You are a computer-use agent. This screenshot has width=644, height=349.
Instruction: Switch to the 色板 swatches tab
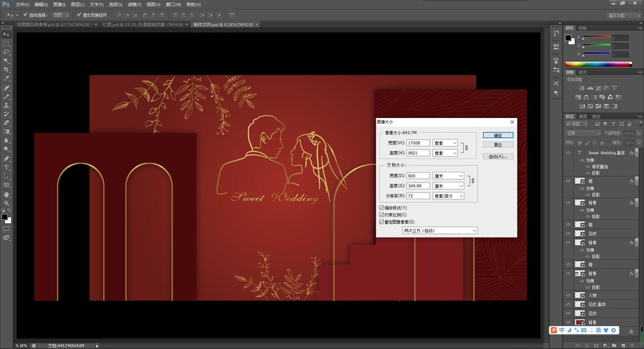click(x=582, y=28)
